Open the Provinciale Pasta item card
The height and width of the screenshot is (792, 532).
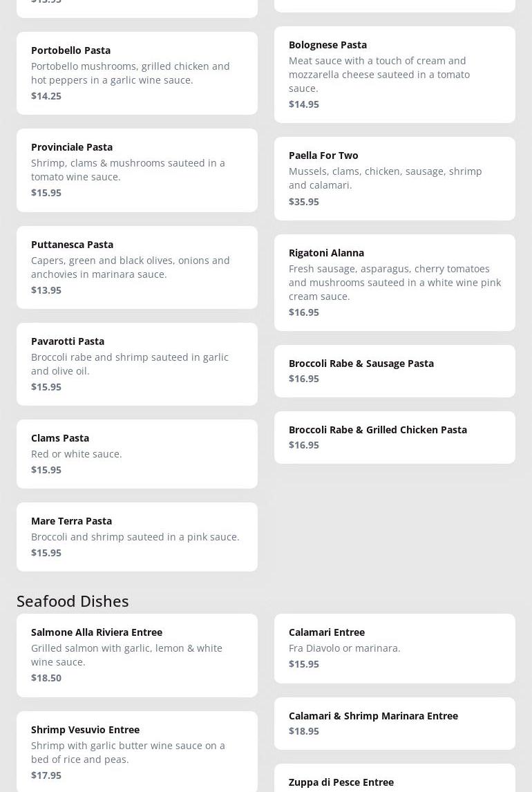click(137, 170)
